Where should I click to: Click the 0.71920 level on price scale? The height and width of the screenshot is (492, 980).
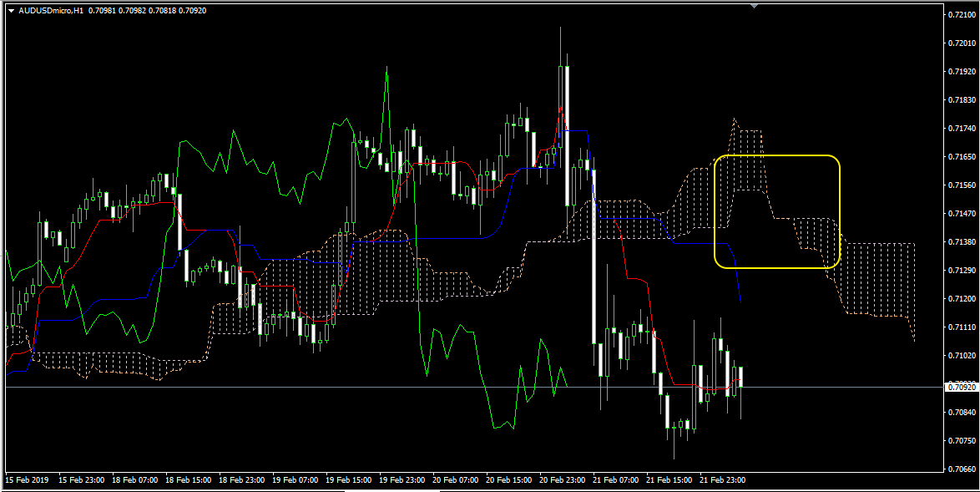point(962,72)
